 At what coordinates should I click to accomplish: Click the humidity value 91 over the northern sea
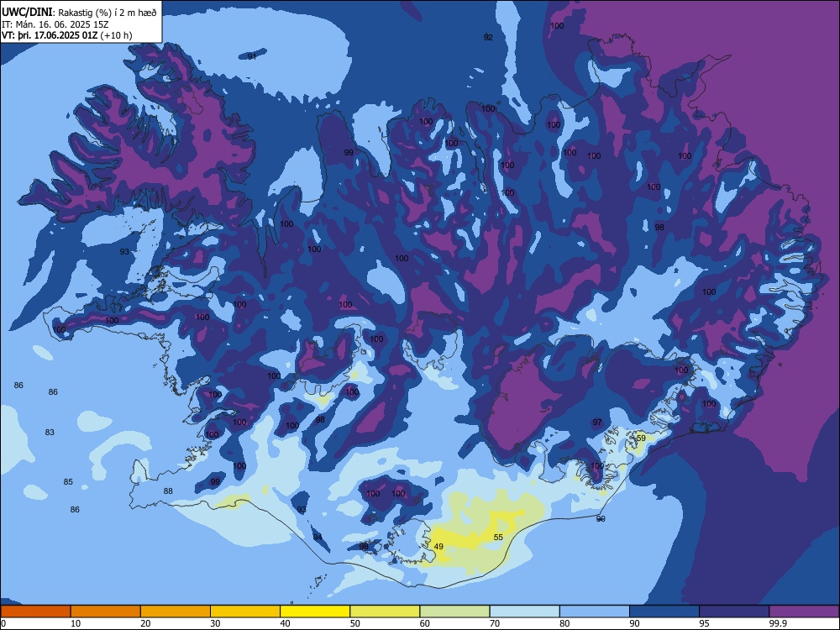[252, 56]
